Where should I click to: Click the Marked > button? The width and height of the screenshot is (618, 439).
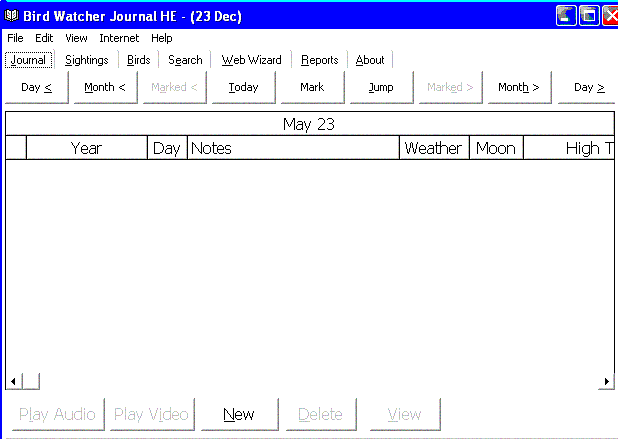click(x=450, y=87)
